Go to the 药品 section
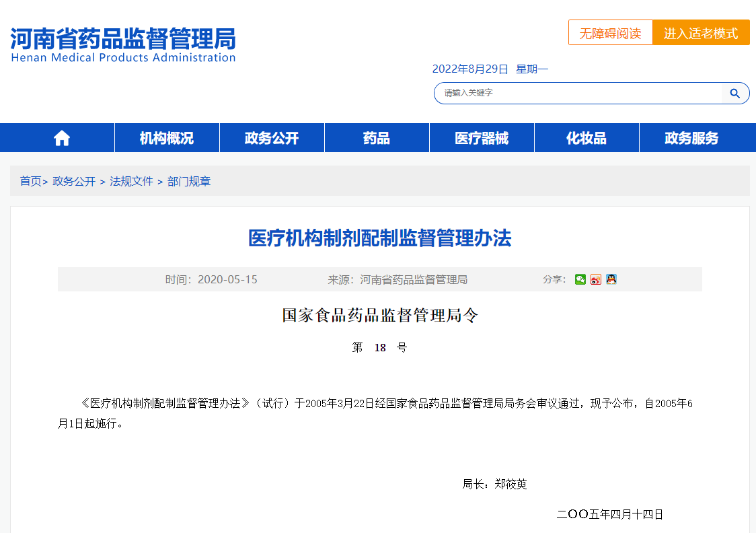The width and height of the screenshot is (756, 533). click(x=377, y=138)
